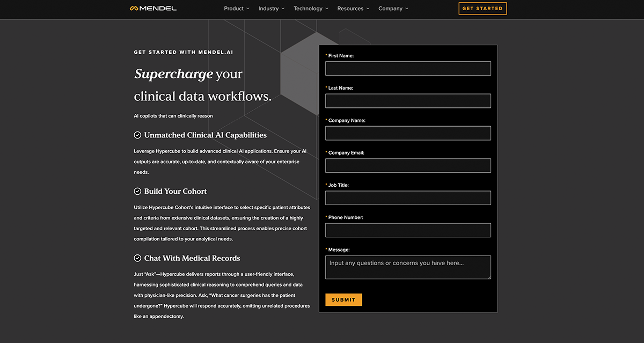Expand the chevron next to Company
Screen dimensions: 644x343
(x=406, y=9)
